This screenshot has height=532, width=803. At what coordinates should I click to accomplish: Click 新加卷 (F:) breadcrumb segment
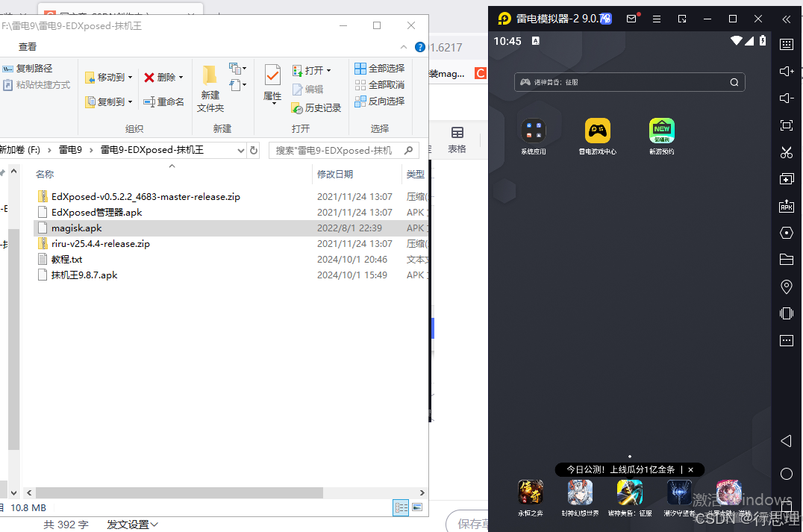19,150
